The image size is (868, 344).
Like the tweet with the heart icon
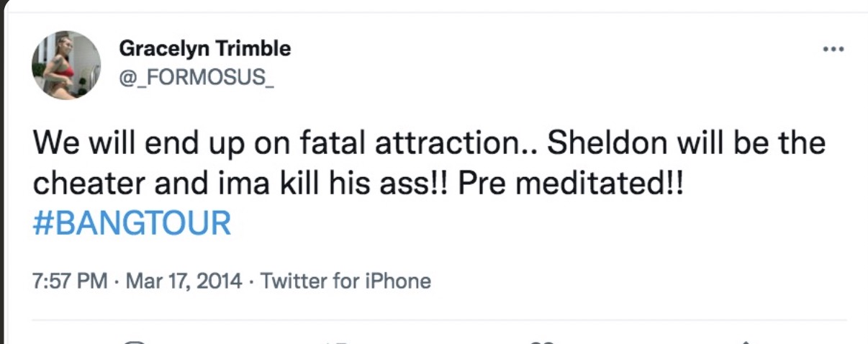coord(541,342)
